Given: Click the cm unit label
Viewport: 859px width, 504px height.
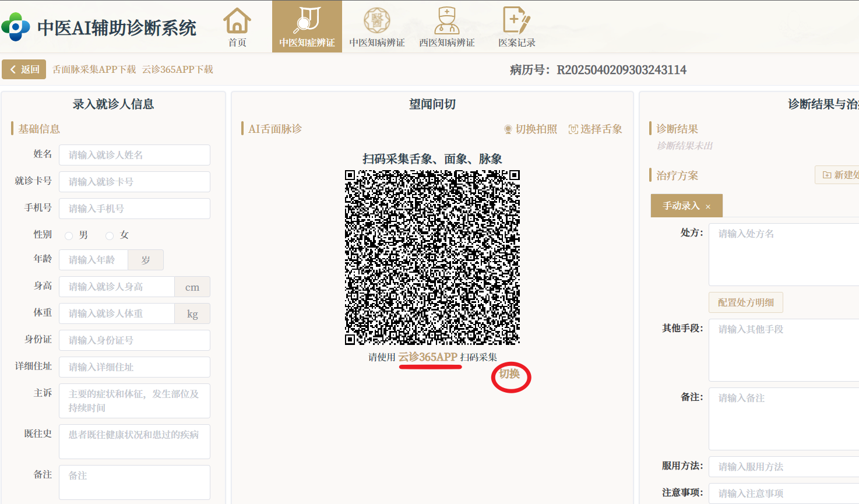Looking at the screenshot, I should pyautogui.click(x=192, y=287).
